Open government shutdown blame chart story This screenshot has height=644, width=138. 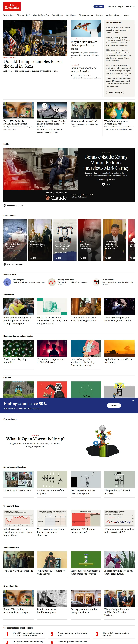pos(51,532)
